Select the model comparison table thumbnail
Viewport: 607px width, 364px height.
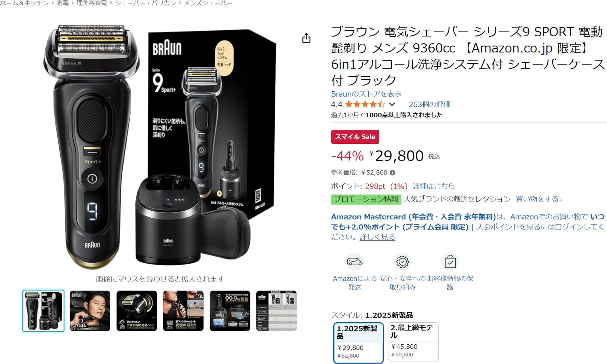point(276,311)
